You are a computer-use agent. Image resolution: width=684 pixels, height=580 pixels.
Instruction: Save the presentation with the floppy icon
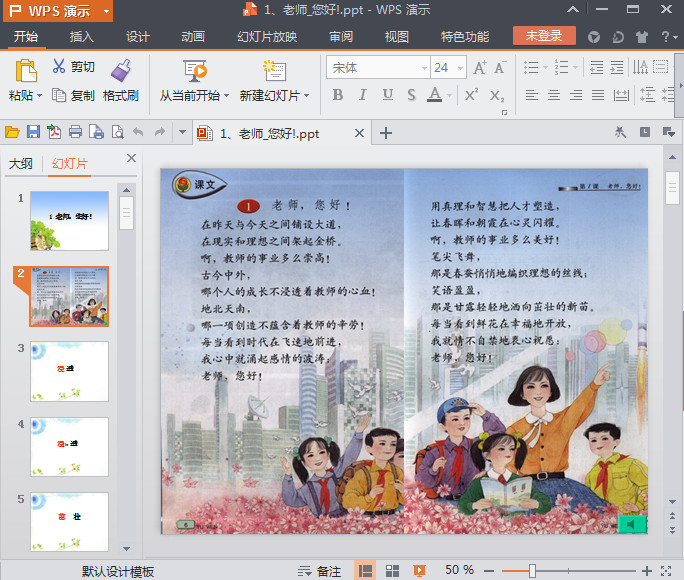point(33,132)
